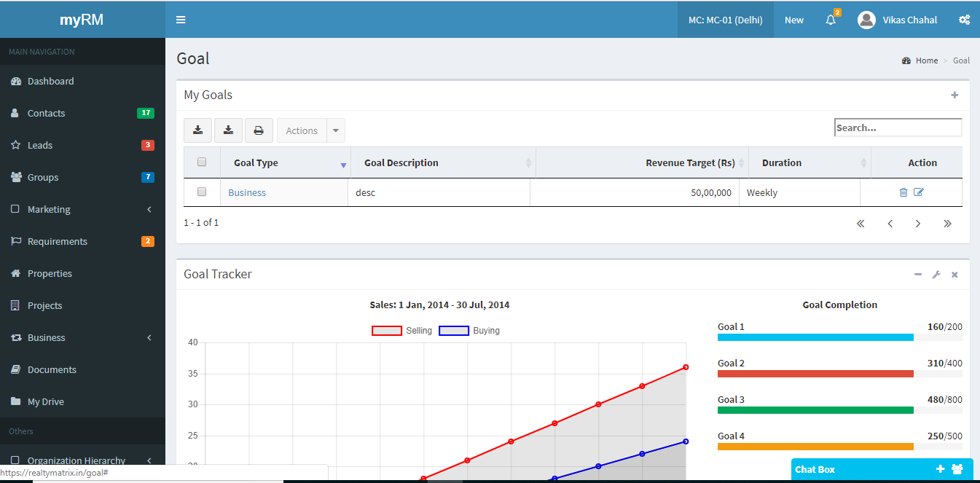Open Dashboard from the sidebar
Image resolution: width=980 pixels, height=483 pixels.
[82, 81]
